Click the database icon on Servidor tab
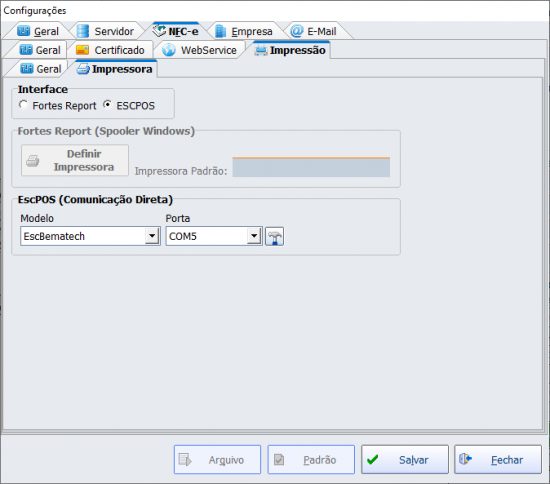Screen dimensions: 550x484 pyautogui.click(x=83, y=31)
